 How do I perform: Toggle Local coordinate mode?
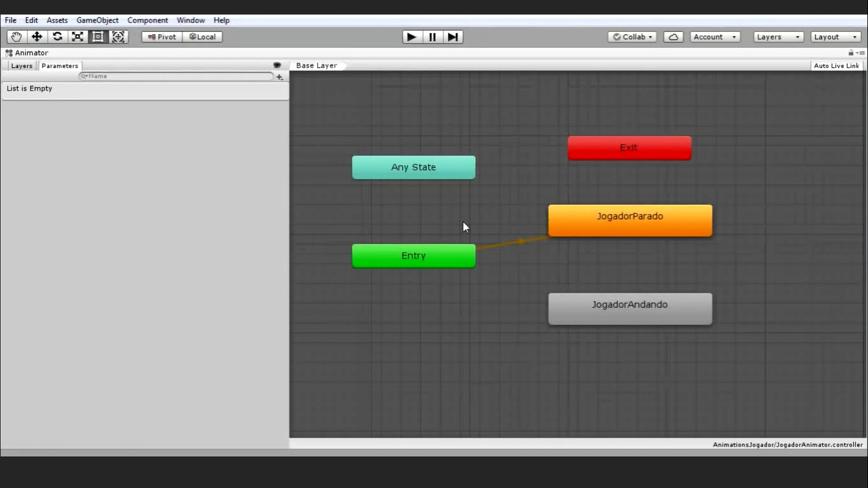[203, 37]
